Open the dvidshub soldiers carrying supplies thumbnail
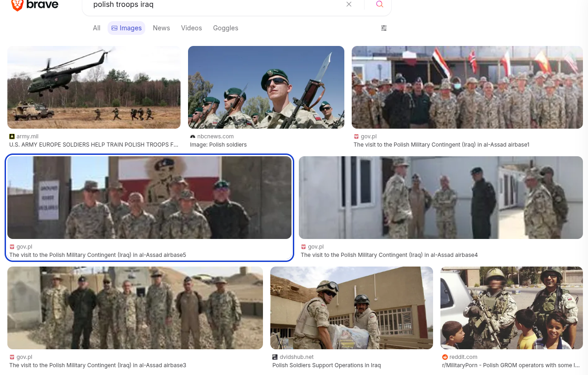The width and height of the screenshot is (588, 375). click(x=352, y=308)
